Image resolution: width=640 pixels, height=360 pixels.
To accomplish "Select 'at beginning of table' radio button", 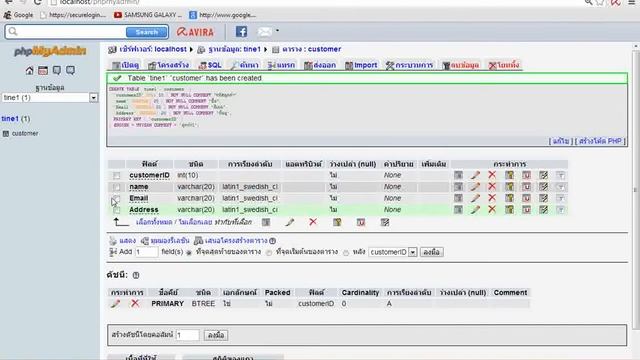I will point(269,253).
